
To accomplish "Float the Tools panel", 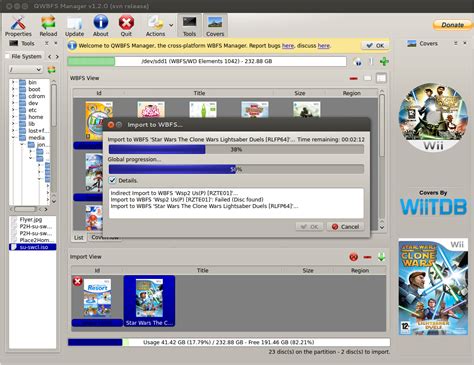I will point(47,43).
